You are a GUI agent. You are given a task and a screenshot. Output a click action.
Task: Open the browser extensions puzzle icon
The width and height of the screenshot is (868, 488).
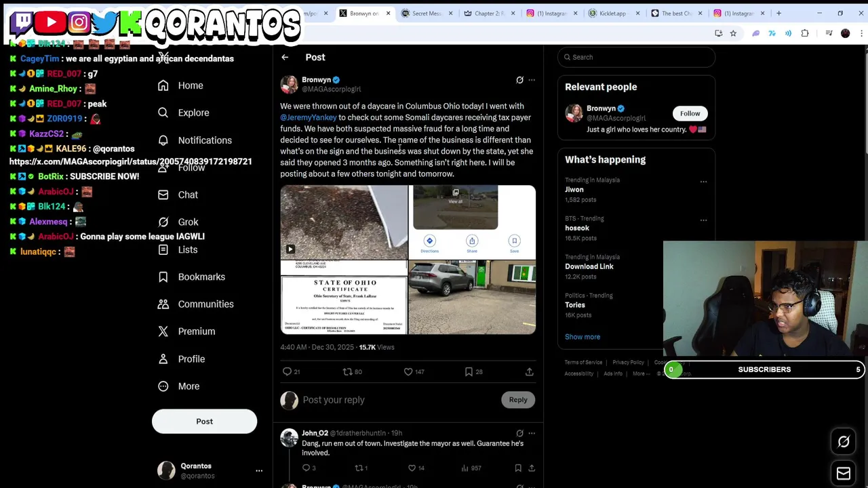pos(805,33)
